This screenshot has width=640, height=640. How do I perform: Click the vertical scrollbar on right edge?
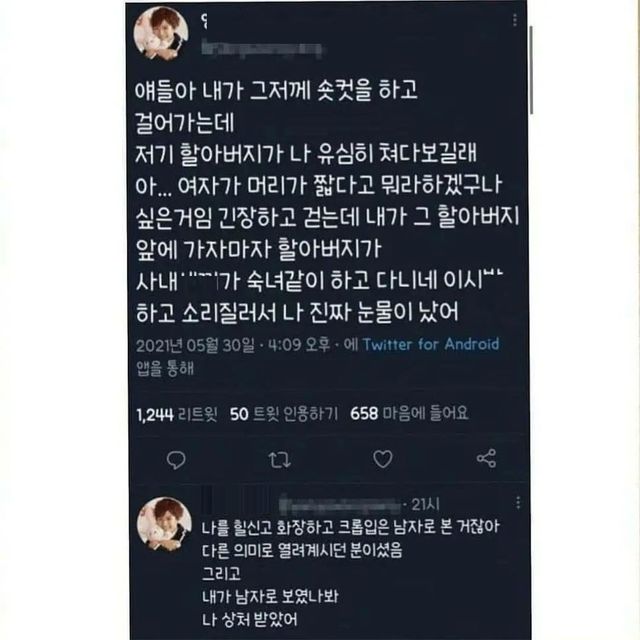(531, 70)
